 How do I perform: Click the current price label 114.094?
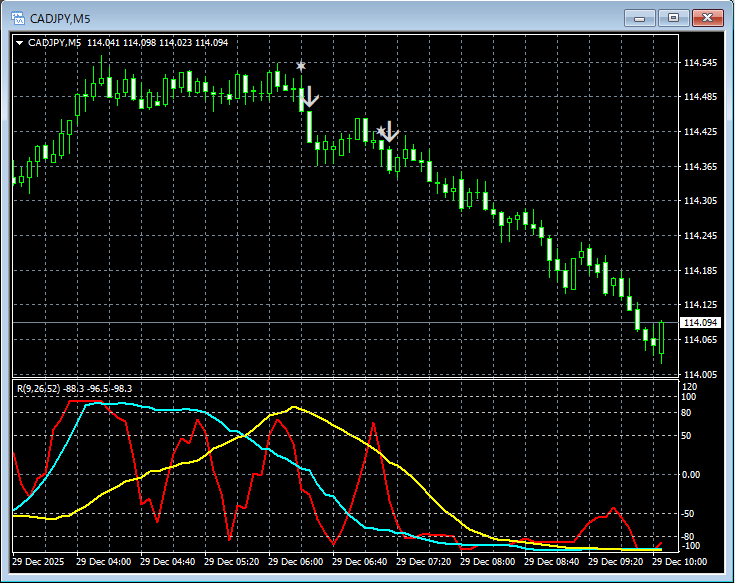[699, 323]
